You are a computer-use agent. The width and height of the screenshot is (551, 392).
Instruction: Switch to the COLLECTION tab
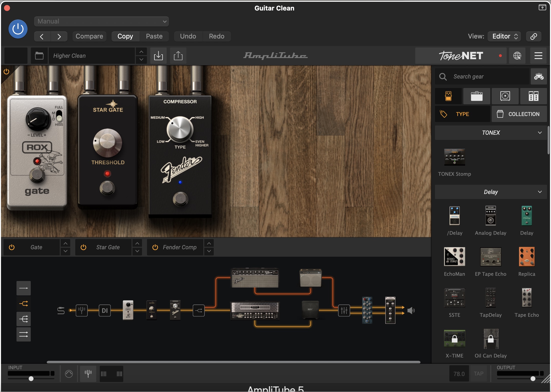click(519, 114)
